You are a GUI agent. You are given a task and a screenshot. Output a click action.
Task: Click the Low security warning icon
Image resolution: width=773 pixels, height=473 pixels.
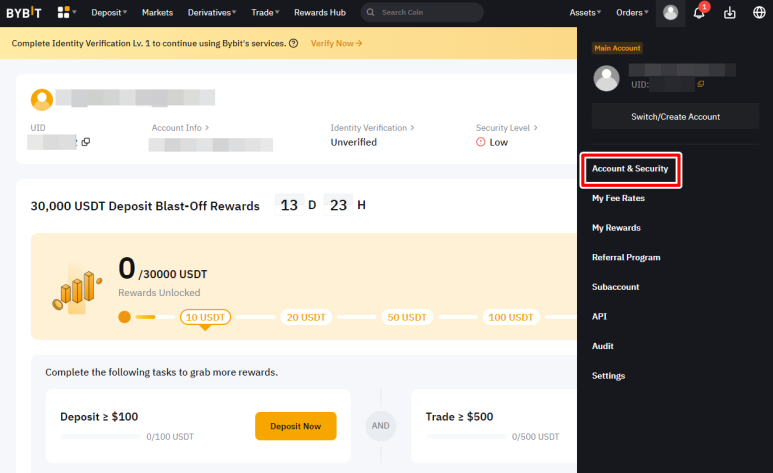click(x=481, y=142)
